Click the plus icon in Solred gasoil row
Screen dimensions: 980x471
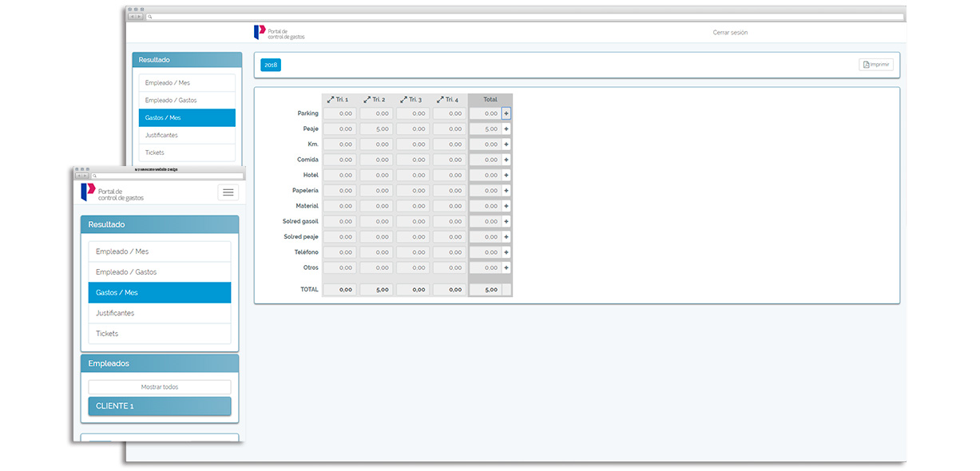[506, 221]
